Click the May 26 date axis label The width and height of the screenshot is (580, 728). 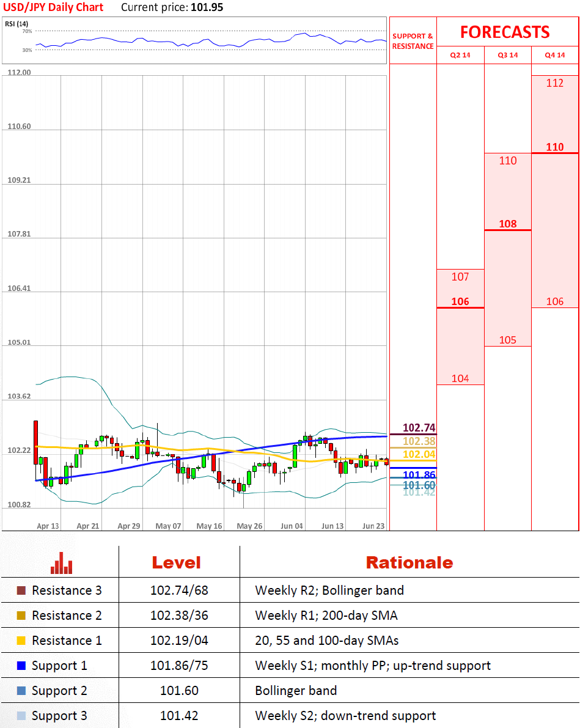[x=249, y=526]
